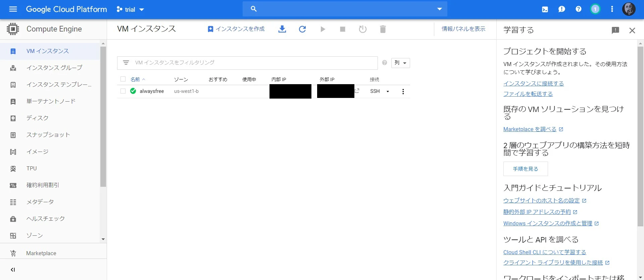Open the 列 columns dropdown
This screenshot has width=644, height=280.
[x=400, y=63]
